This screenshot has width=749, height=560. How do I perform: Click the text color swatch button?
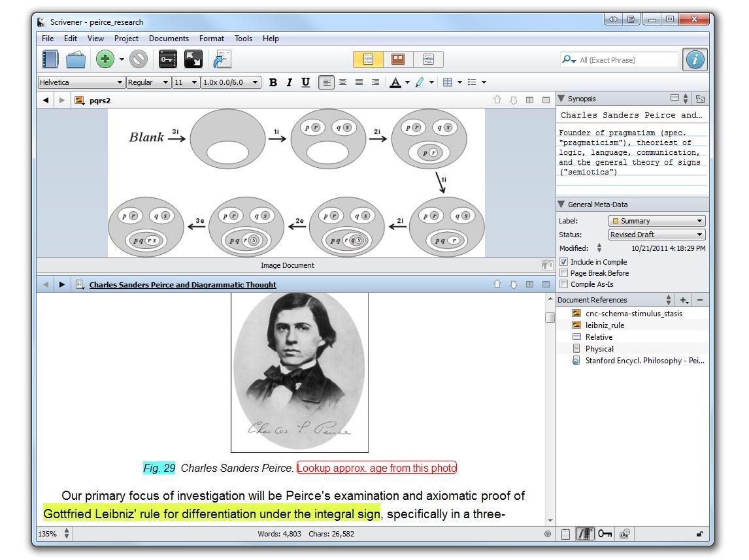tap(395, 82)
